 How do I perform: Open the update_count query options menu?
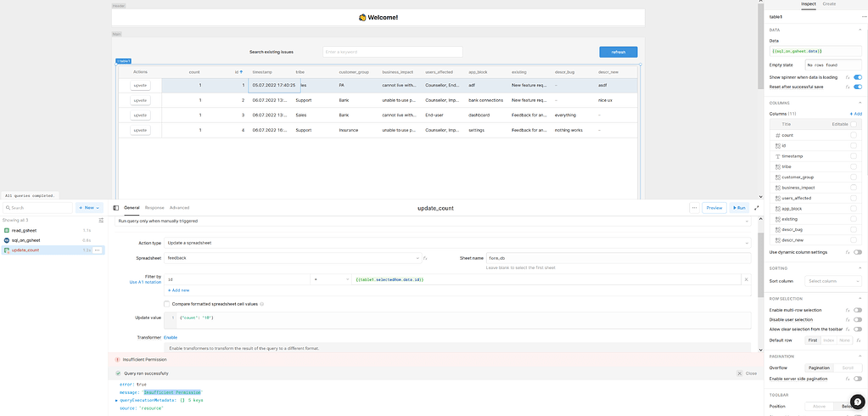coord(98,250)
